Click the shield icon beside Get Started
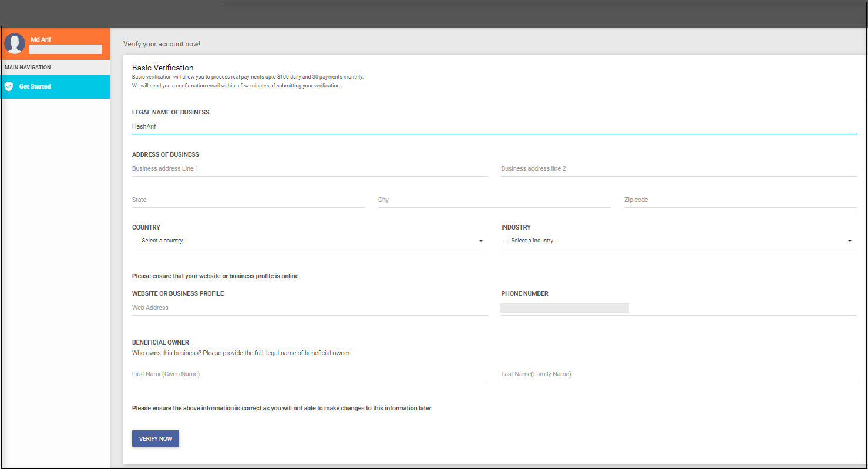Screen dimensions: 868x469 [x=9, y=86]
